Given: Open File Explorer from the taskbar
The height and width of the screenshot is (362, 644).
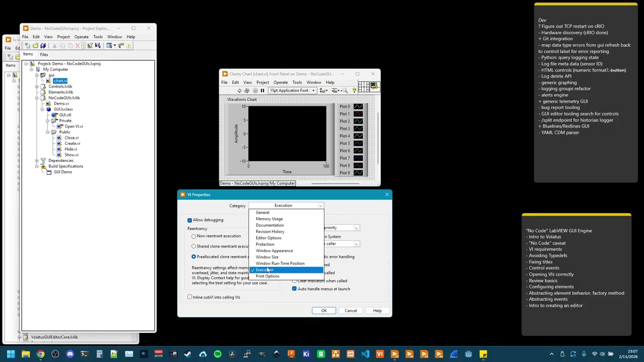Looking at the screenshot, I should pyautogui.click(x=26, y=354).
